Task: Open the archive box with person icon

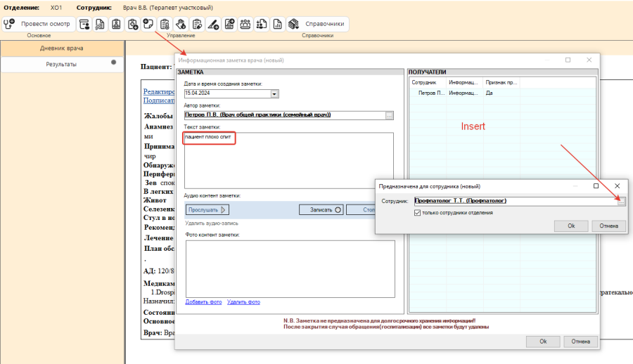Action: pyautogui.click(x=84, y=24)
